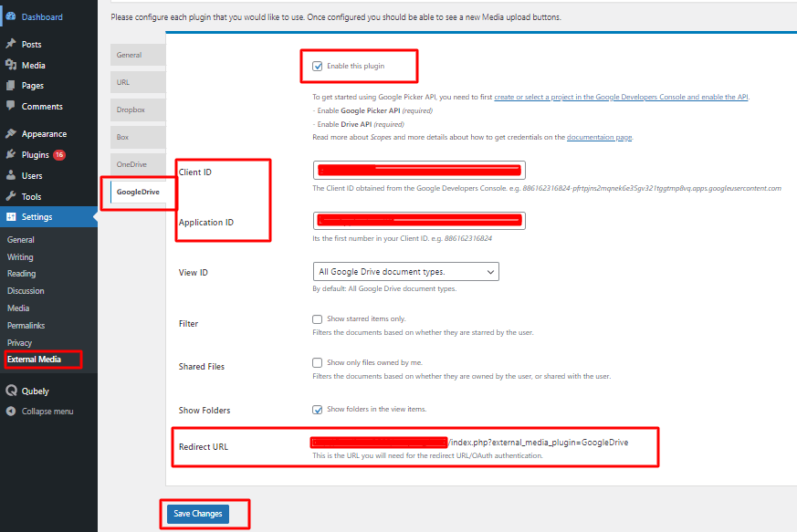Click the Pages document icon
Screen dimensions: 797x532
[x=11, y=86]
